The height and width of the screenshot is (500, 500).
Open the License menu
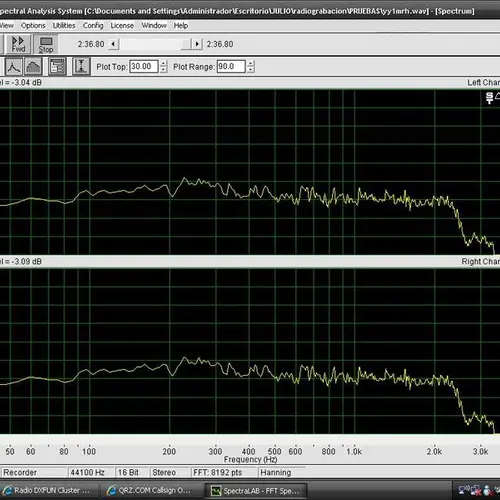click(122, 26)
